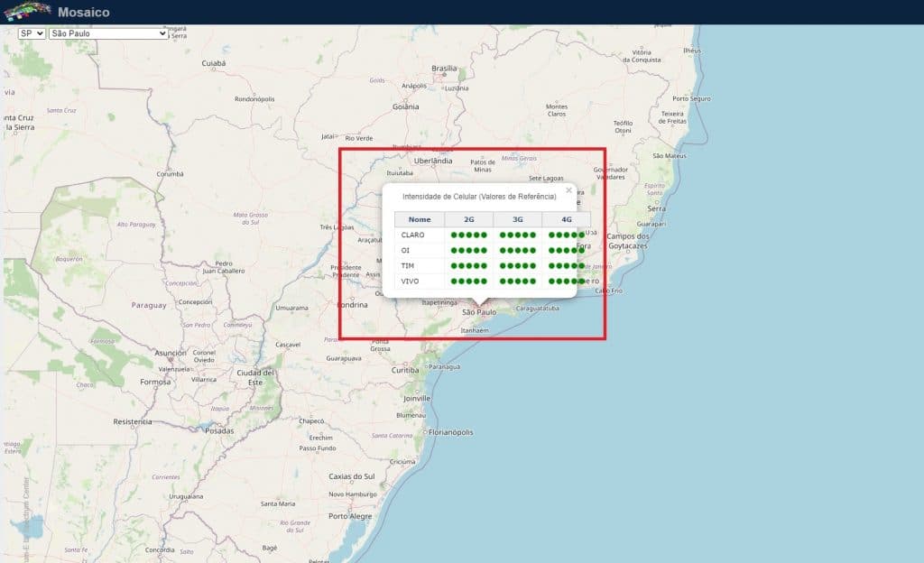Click Posadas on the map
Image resolution: width=924 pixels, height=563 pixels.
tap(220, 431)
